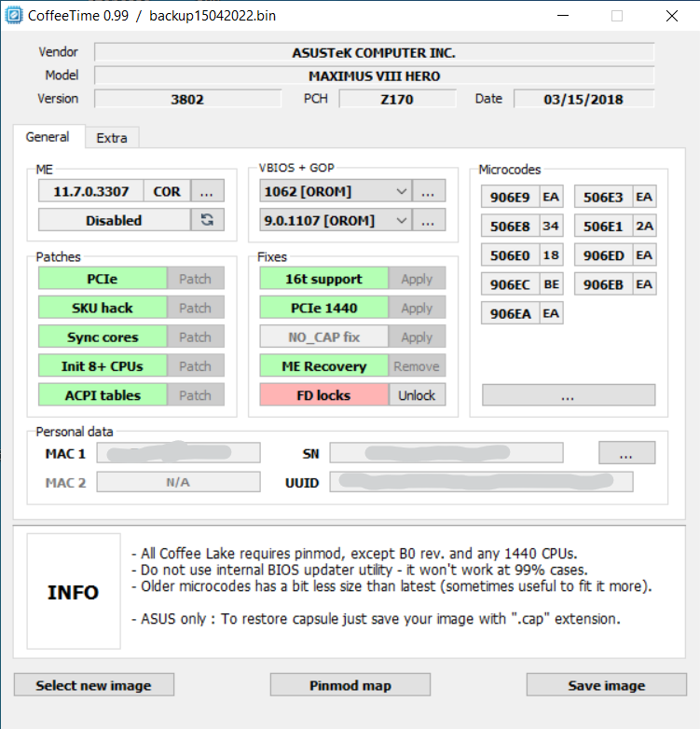700x729 pixels.
Task: Click the Sync cores status label
Action: 103,337
